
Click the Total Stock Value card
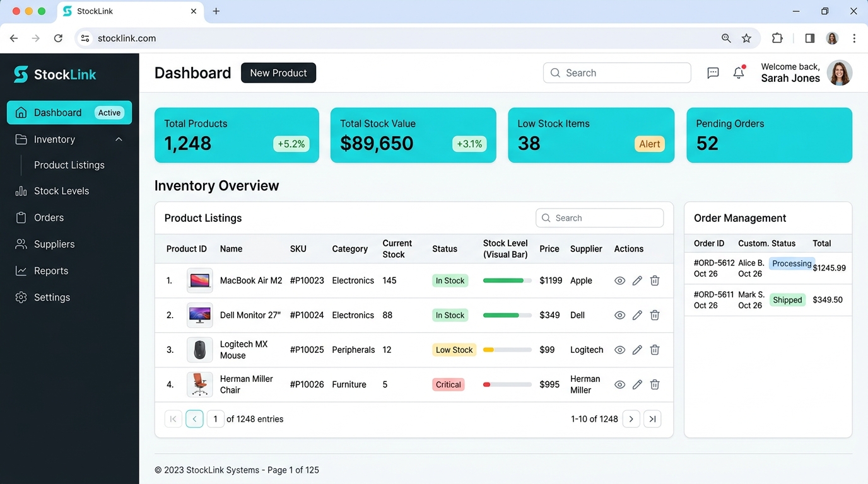tap(413, 135)
